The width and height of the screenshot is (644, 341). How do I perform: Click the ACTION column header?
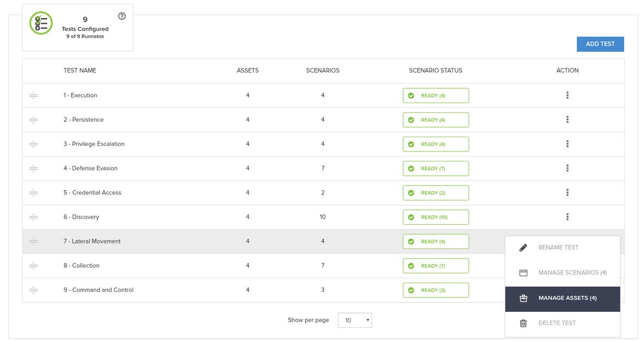pyautogui.click(x=567, y=71)
